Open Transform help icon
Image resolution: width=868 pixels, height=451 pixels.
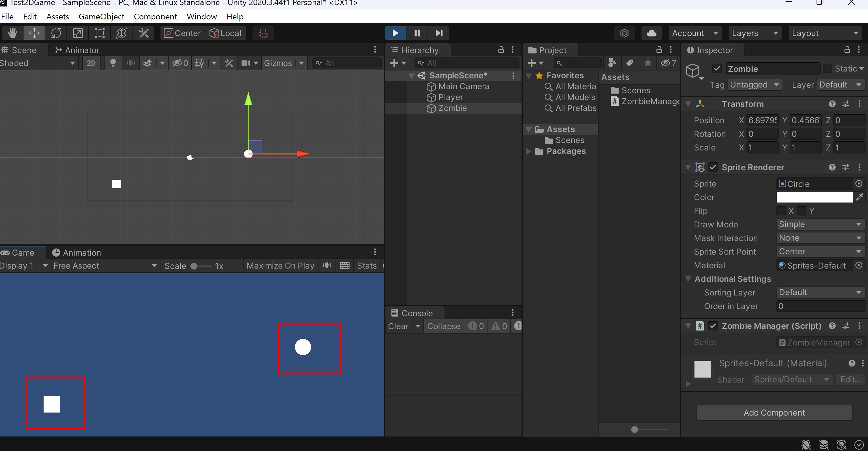coord(832,104)
